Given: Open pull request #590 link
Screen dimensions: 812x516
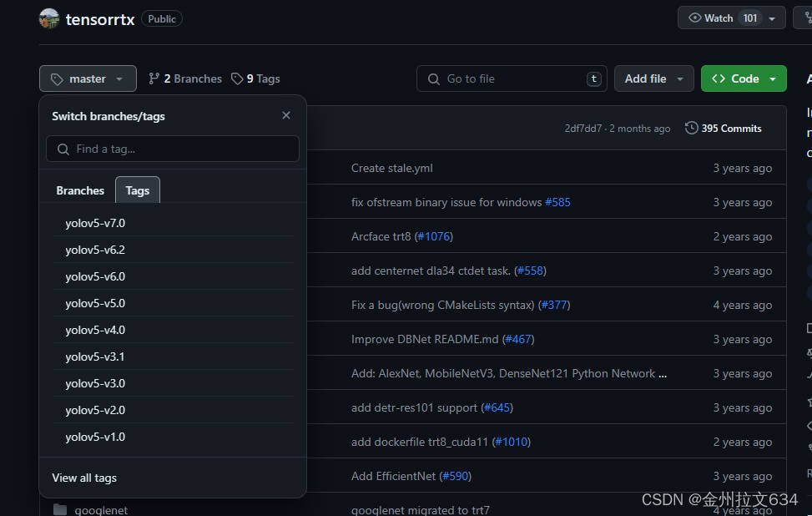Looking at the screenshot, I should pyautogui.click(x=455, y=476).
